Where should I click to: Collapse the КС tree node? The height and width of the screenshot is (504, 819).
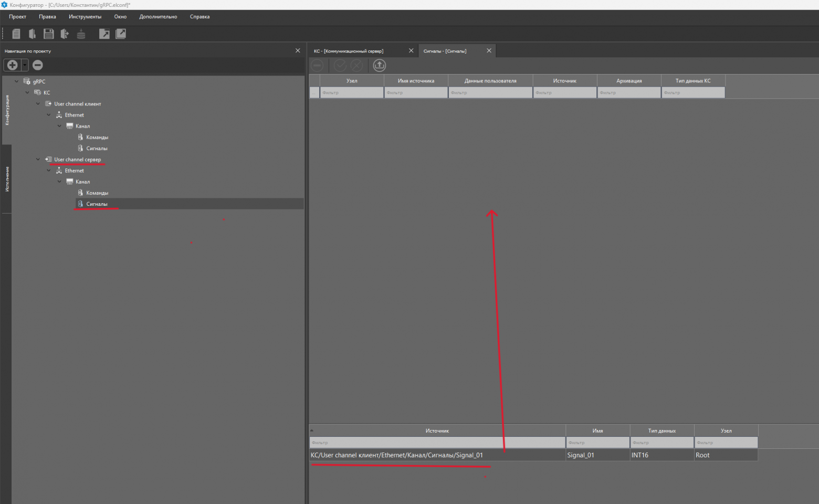(x=27, y=92)
